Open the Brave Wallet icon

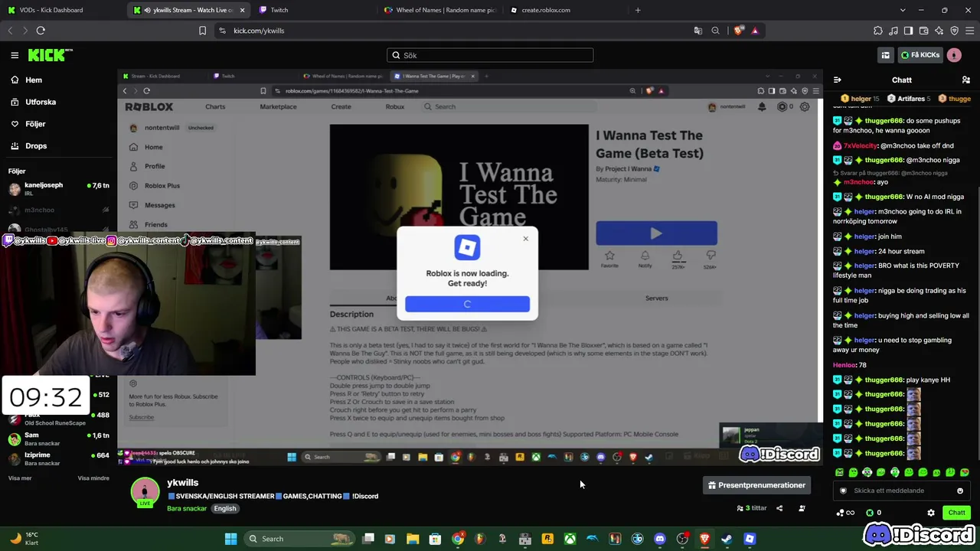(x=923, y=31)
